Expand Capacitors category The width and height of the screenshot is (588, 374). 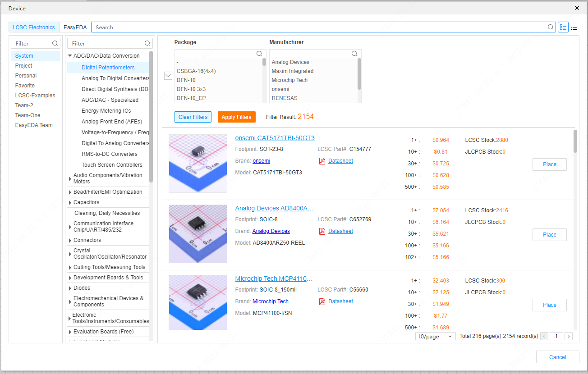tap(70, 202)
